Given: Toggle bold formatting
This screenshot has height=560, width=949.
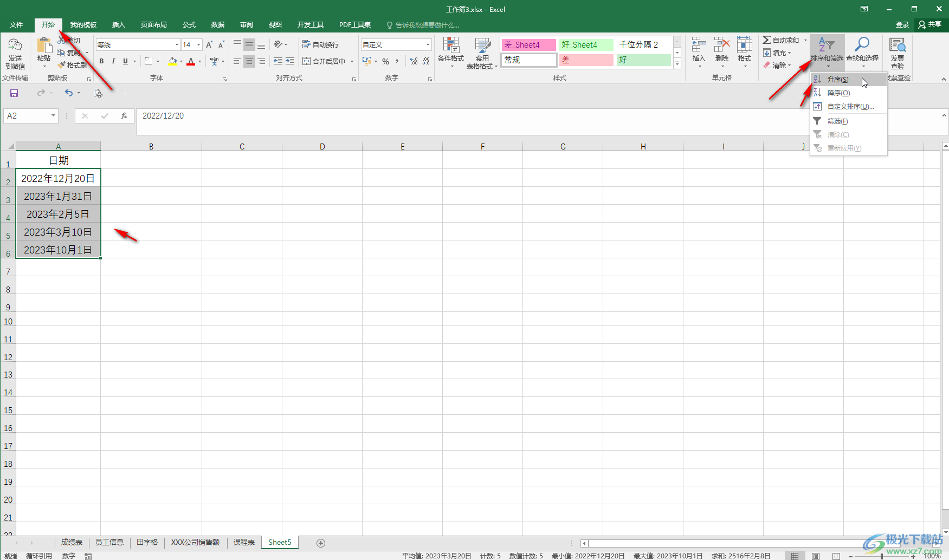Looking at the screenshot, I should click(101, 61).
